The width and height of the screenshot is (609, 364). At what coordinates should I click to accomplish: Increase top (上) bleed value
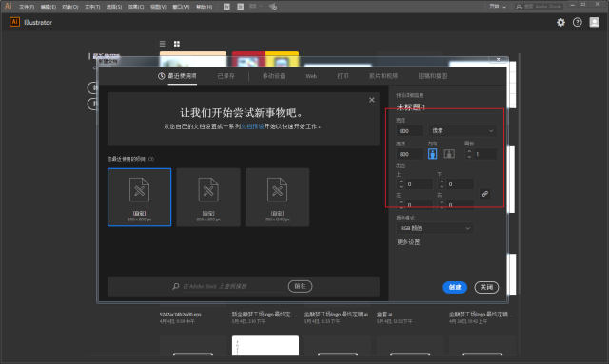(x=401, y=182)
